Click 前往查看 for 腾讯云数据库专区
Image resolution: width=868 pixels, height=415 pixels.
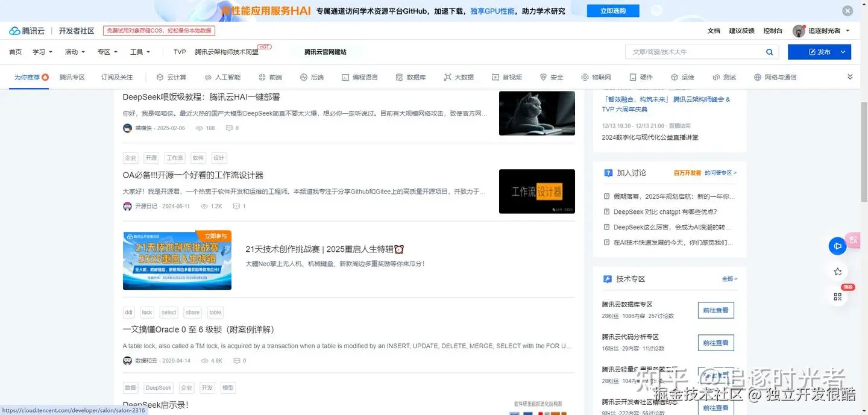click(x=715, y=310)
